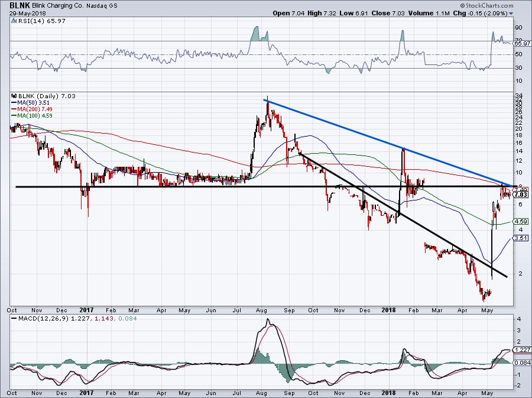The image size is (532, 398).
Task: Click the High 7.32 value
Action: tap(322, 13)
